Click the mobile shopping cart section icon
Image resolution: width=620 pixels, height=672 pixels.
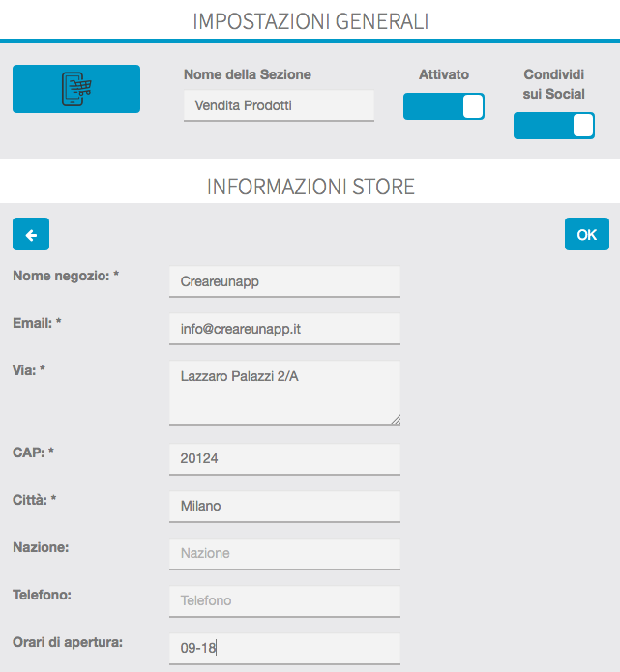(x=76, y=89)
